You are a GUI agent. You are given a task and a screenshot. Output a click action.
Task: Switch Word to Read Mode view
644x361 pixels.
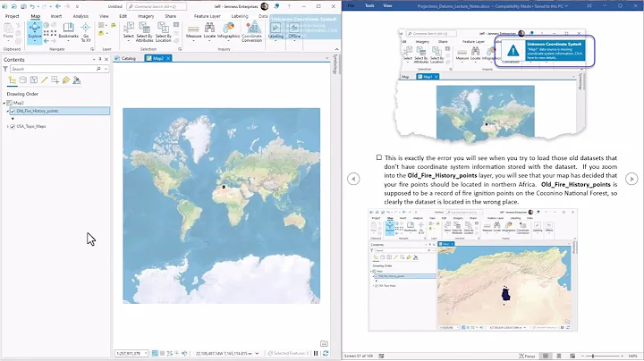[x=546, y=356]
